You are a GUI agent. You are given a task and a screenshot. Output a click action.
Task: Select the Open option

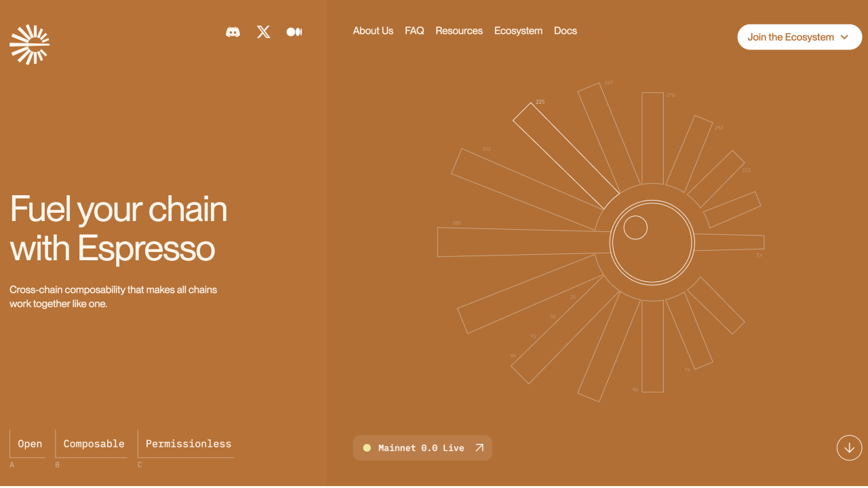point(28,444)
